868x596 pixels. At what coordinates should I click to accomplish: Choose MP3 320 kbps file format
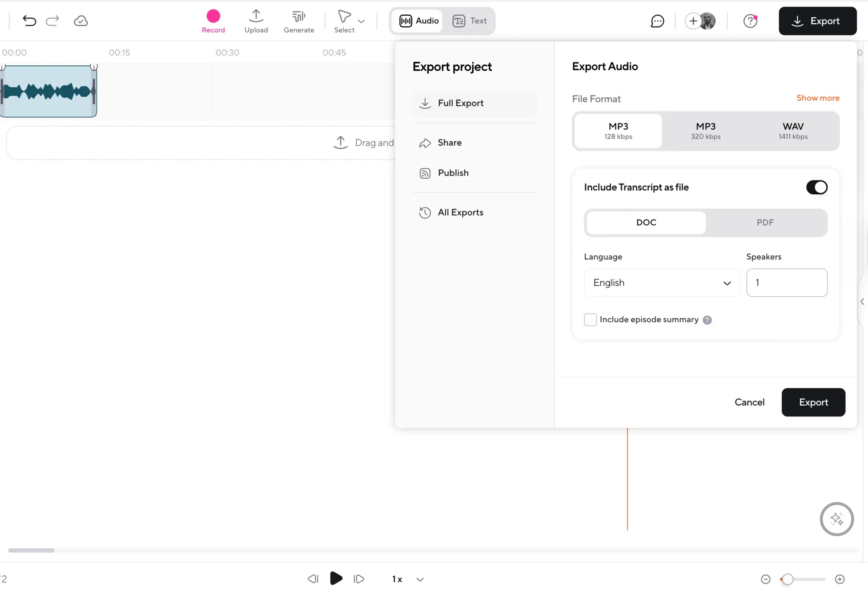(706, 131)
